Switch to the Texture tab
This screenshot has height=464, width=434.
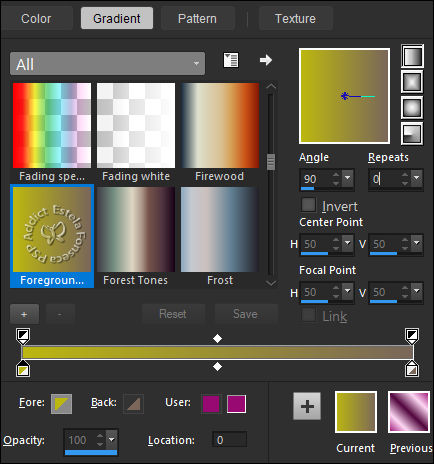coord(295,19)
